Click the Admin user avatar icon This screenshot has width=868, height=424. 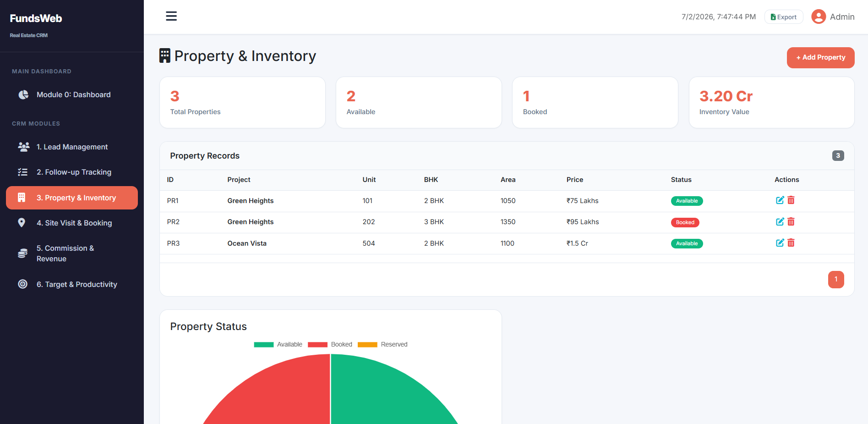point(819,17)
